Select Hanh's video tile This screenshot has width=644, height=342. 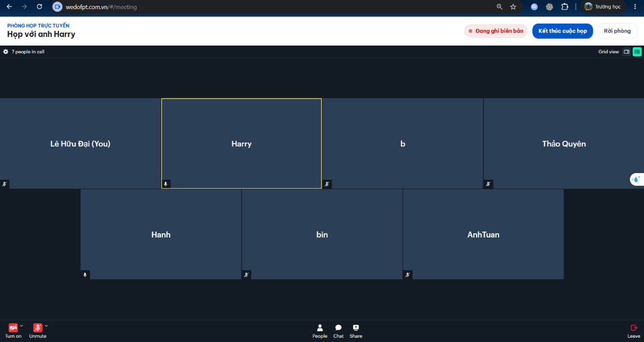(161, 234)
